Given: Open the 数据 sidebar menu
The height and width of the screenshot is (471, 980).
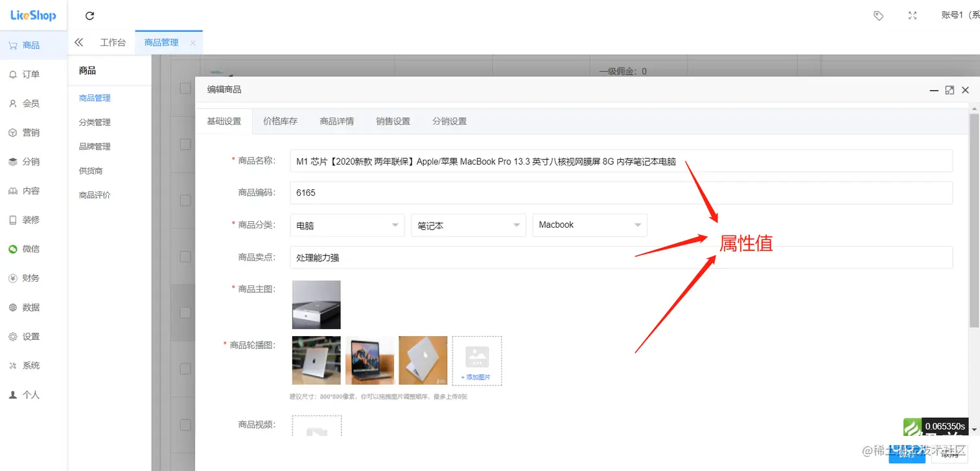Looking at the screenshot, I should [33, 308].
